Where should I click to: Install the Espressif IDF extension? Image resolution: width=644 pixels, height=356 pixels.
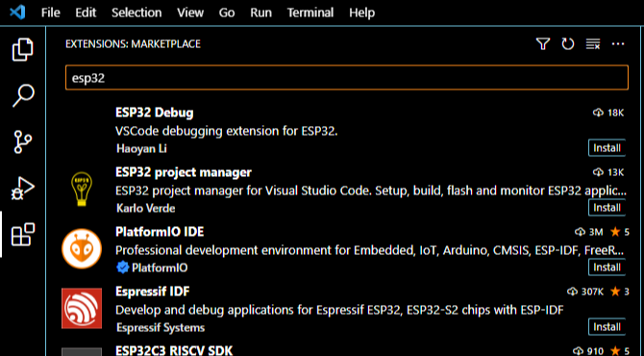point(607,327)
